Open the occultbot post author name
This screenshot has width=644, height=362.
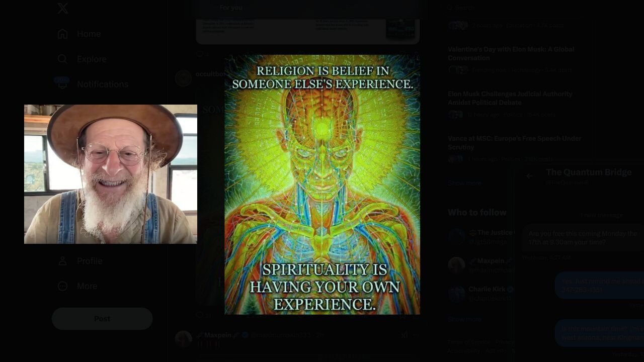click(x=210, y=74)
